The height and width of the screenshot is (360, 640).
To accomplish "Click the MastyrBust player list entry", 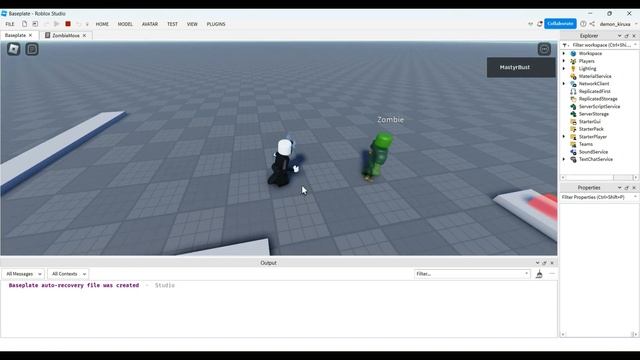I will pyautogui.click(x=521, y=67).
